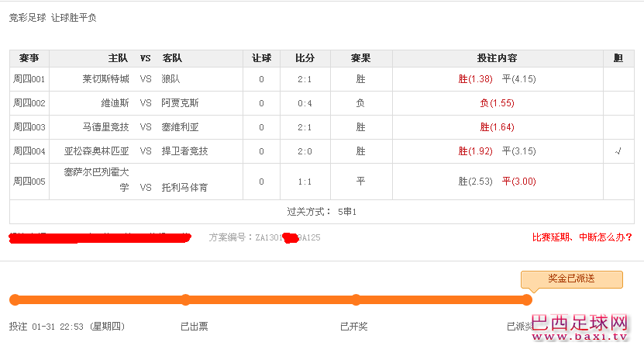Image resolution: width=644 pixels, height=346 pixels.
Task: Click the 主队 column header
Action: tap(118, 58)
